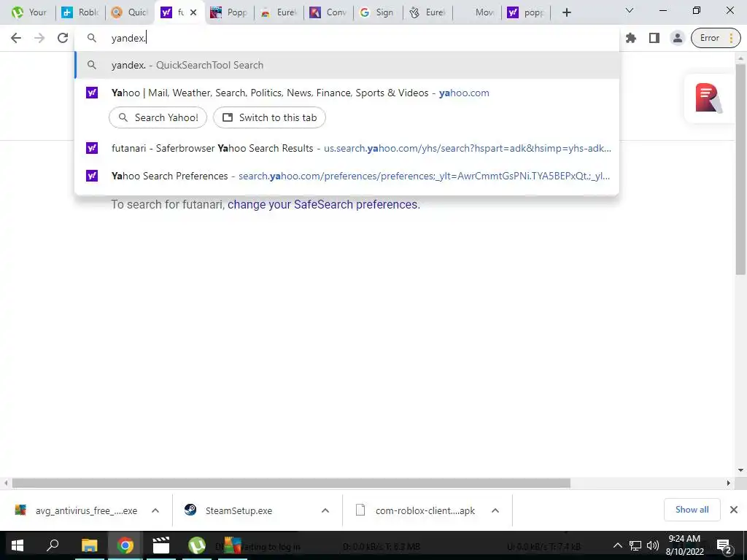Switch to the 'Mov' tab
The height and width of the screenshot is (560, 747).
click(477, 12)
